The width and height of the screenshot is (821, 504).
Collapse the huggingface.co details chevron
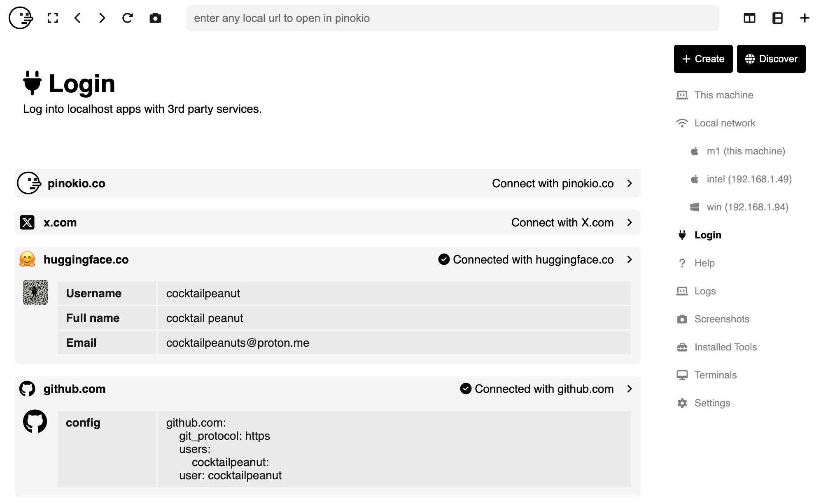pyautogui.click(x=630, y=260)
